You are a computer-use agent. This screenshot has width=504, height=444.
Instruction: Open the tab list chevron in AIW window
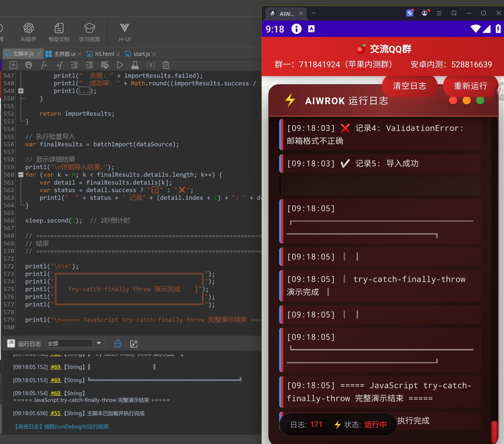point(314,13)
